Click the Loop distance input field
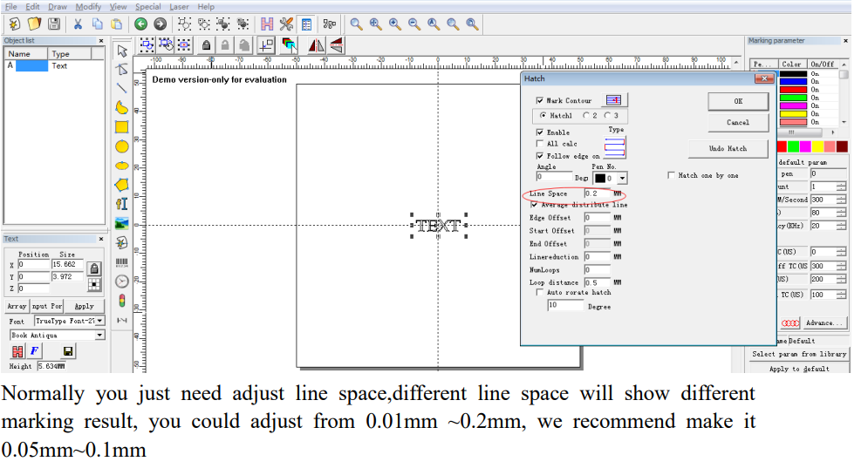Screen dimensions: 868x475 [x=597, y=282]
